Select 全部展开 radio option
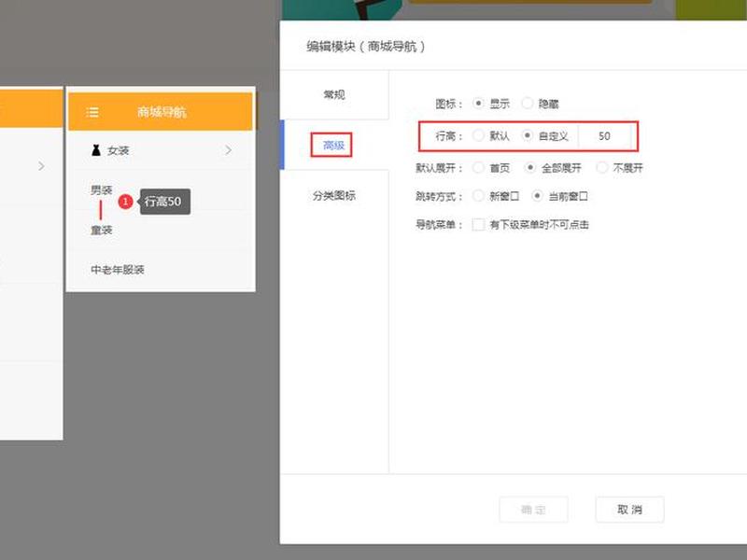 pyautogui.click(x=529, y=168)
